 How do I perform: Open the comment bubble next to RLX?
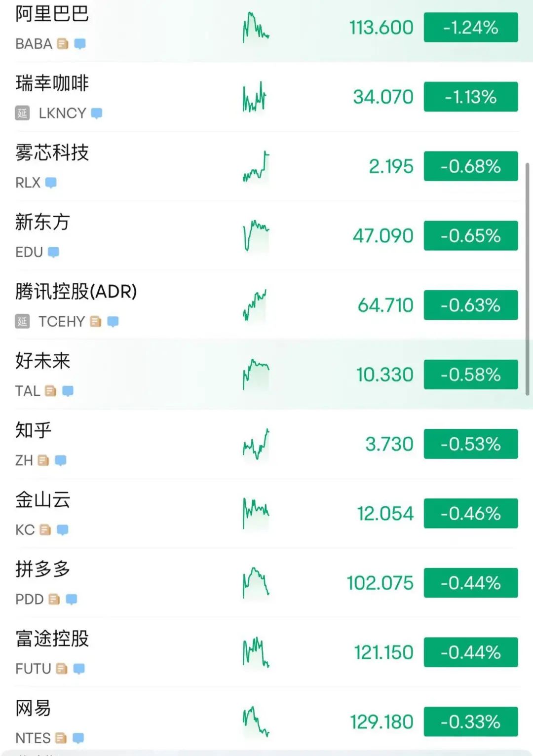pos(51,183)
